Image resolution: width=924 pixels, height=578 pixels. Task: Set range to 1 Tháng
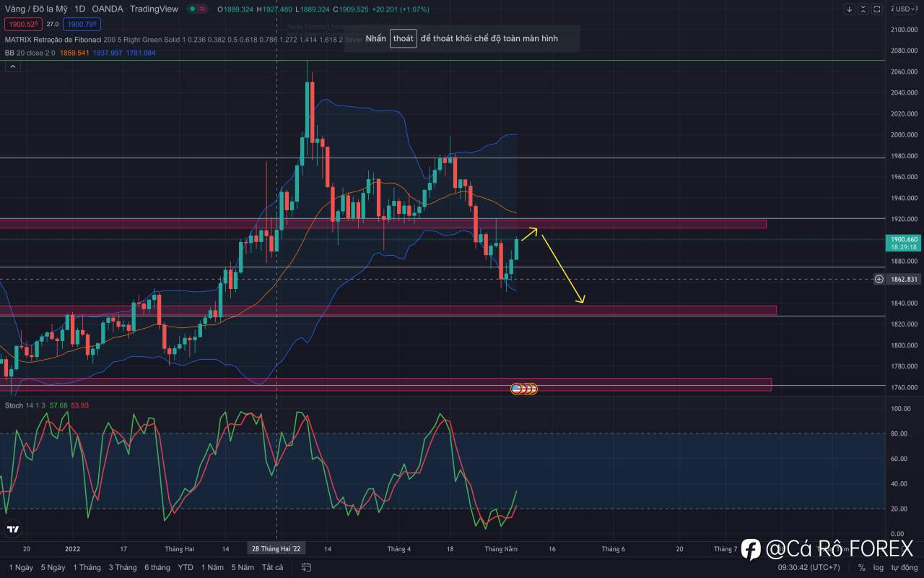pyautogui.click(x=87, y=568)
